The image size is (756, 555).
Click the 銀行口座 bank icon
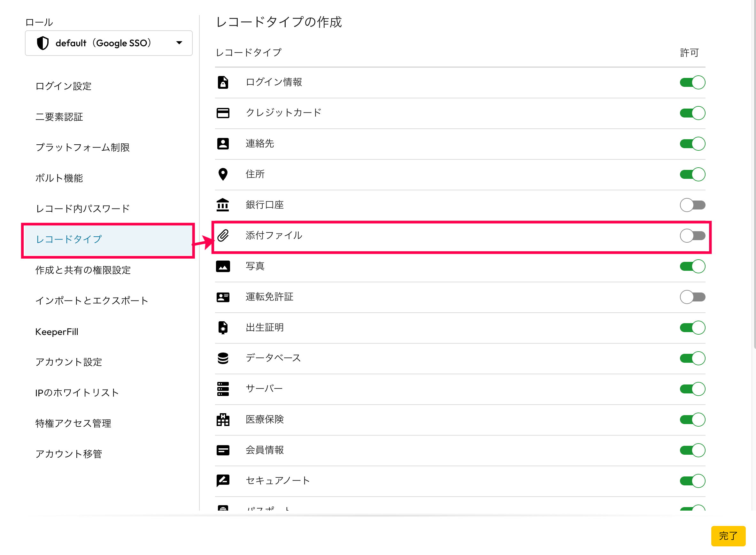point(223,205)
